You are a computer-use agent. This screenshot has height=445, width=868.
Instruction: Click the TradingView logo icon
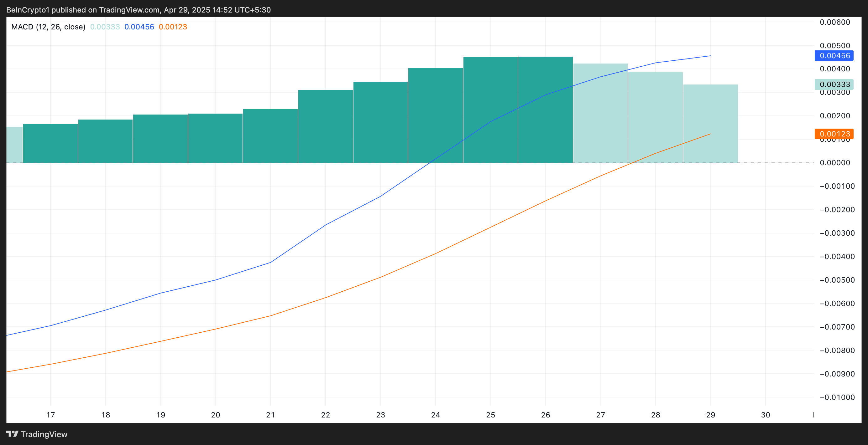tap(12, 433)
